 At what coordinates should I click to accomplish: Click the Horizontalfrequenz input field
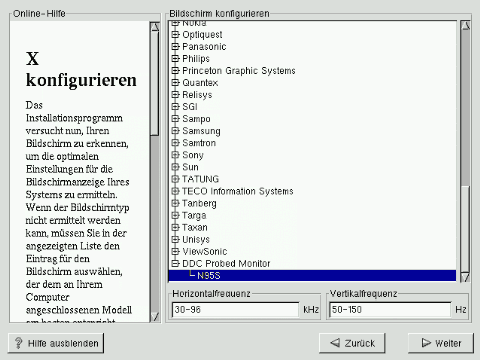[x=235, y=310]
